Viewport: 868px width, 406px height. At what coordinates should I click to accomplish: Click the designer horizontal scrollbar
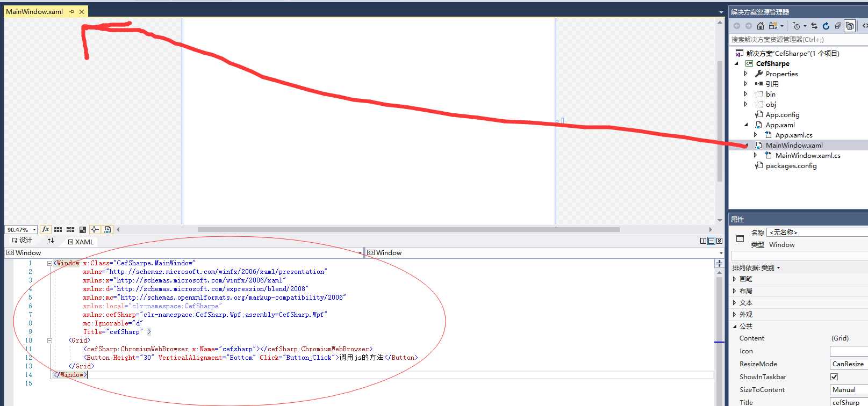click(408, 229)
